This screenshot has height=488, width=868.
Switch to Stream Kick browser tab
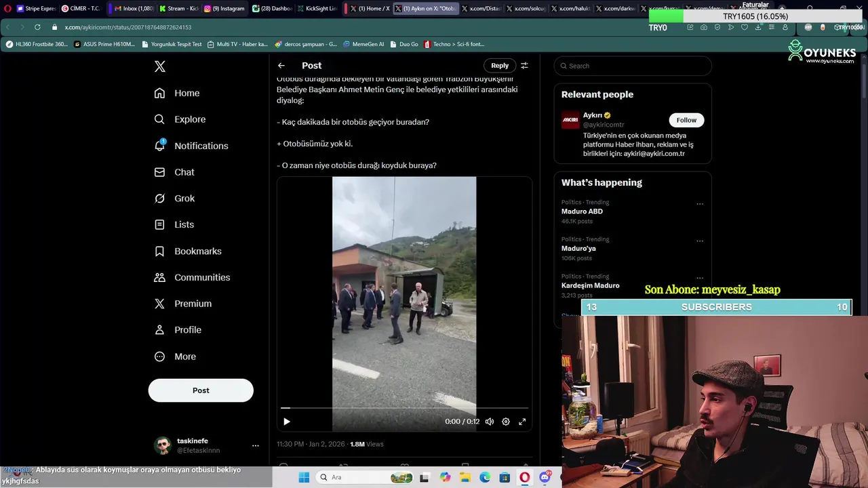178,9
